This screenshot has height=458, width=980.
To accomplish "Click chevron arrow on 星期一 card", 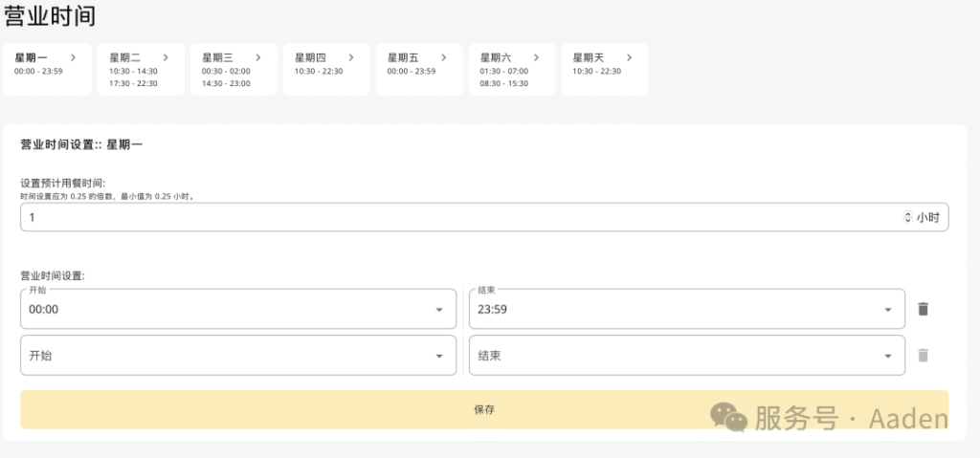I will [73, 57].
